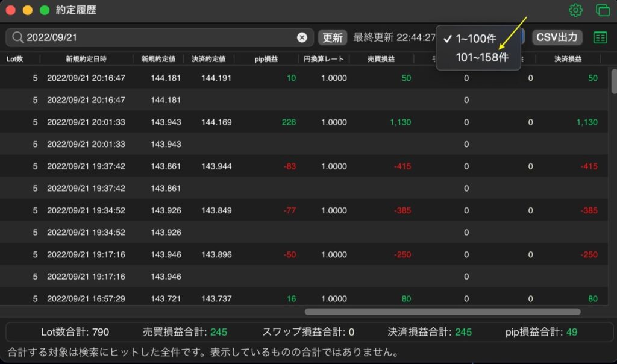Select the 144.191 settlement price cell

pyautogui.click(x=216, y=78)
